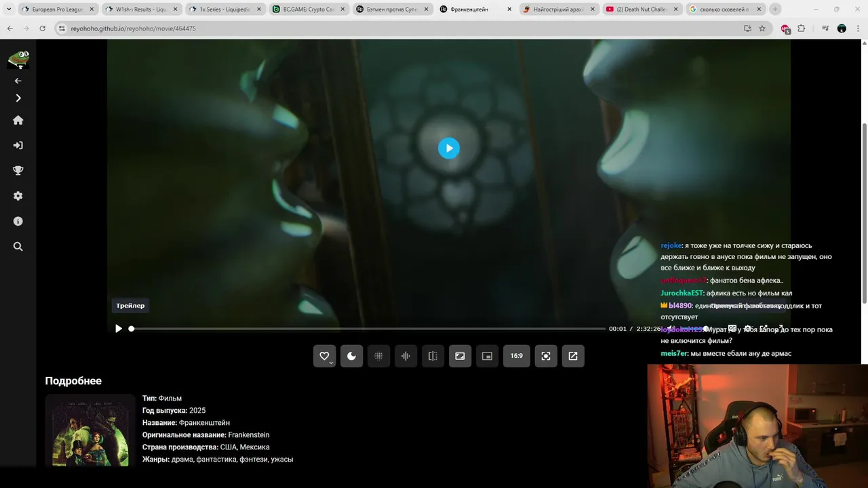This screenshot has height=488, width=868.
Task: Open the red extension icon in toolbar
Action: click(785, 28)
